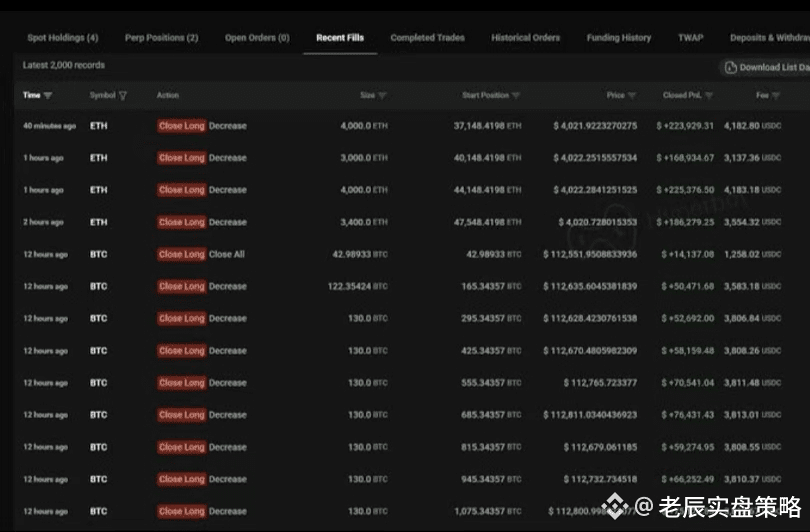Click the Action column header
Screen dimensions: 810x532
click(x=167, y=95)
